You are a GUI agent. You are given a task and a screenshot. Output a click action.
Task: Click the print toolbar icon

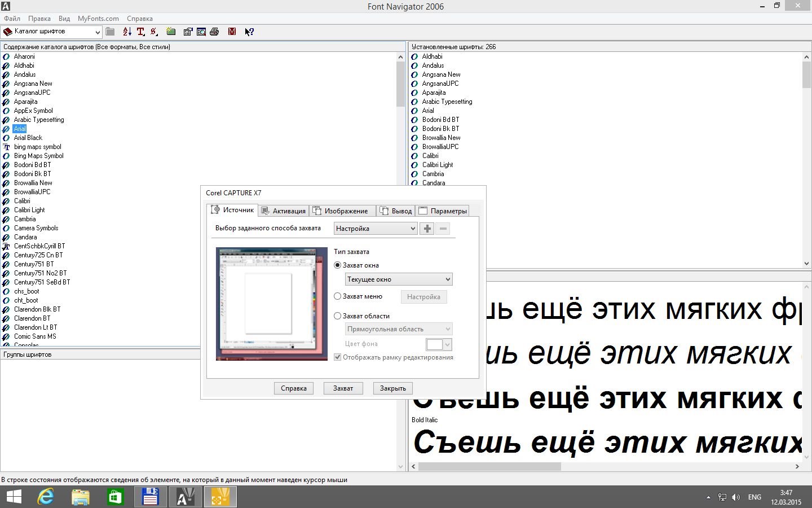214,32
